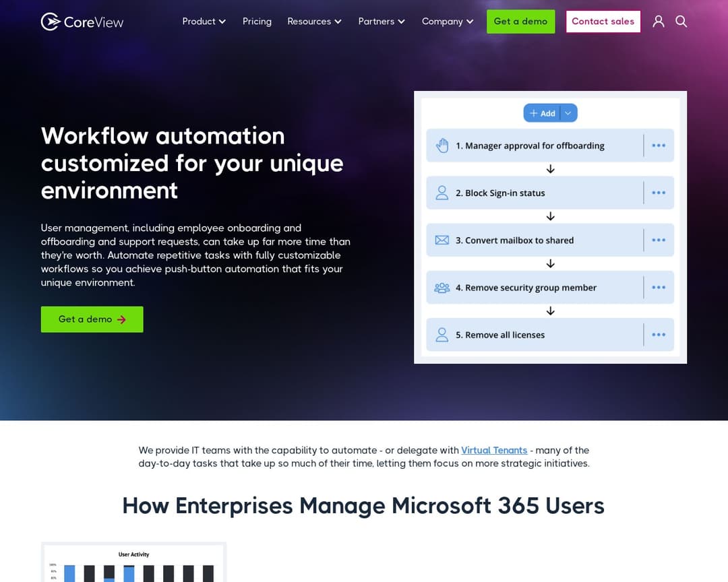Click the hero Get a demo button

click(x=92, y=319)
